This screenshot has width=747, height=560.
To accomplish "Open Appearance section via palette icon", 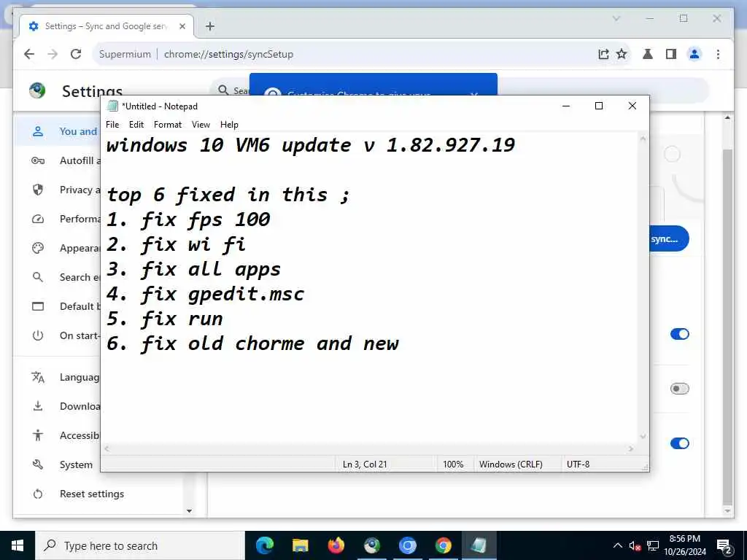I will point(38,248).
